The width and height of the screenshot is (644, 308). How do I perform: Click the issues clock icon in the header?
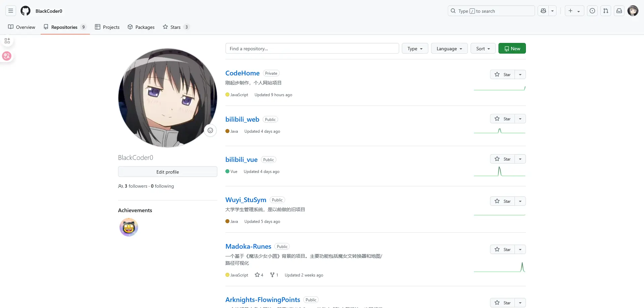click(592, 11)
